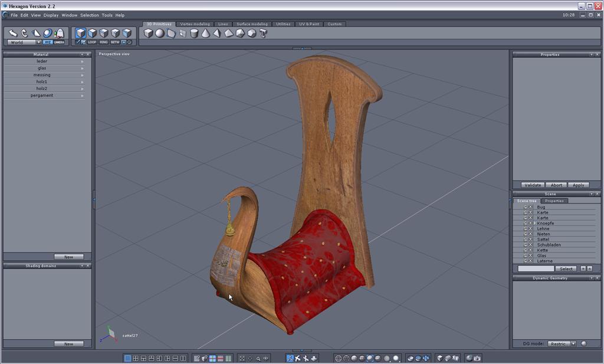Switch to scene Properties tab
This screenshot has height=364, width=604.
click(554, 201)
